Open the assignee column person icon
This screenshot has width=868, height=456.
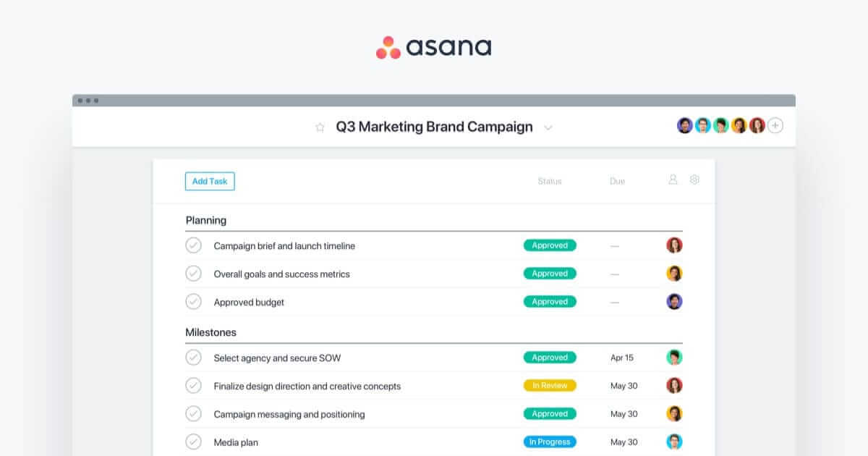coord(673,180)
